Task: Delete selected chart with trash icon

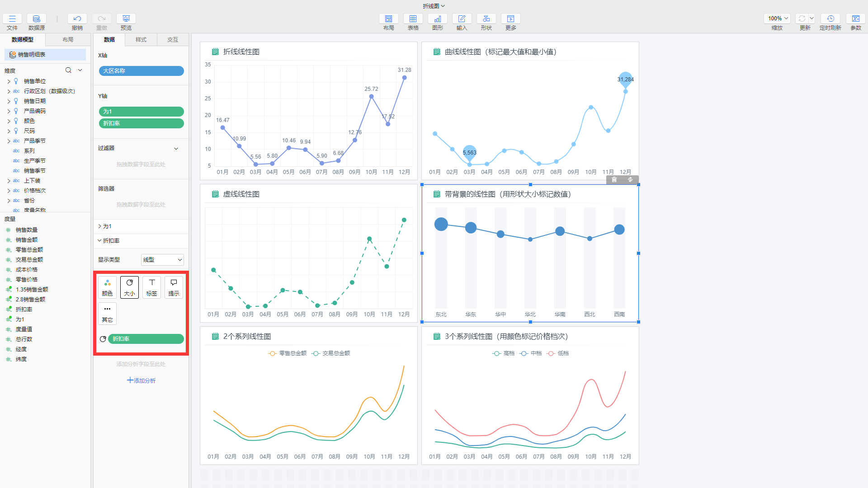Action: tap(614, 180)
